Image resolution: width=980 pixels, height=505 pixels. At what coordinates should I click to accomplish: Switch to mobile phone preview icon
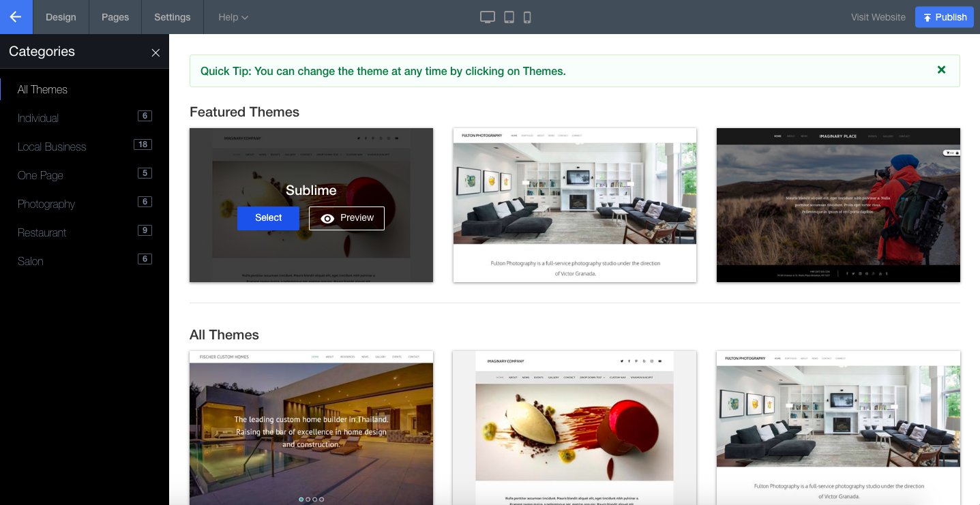pos(527,17)
